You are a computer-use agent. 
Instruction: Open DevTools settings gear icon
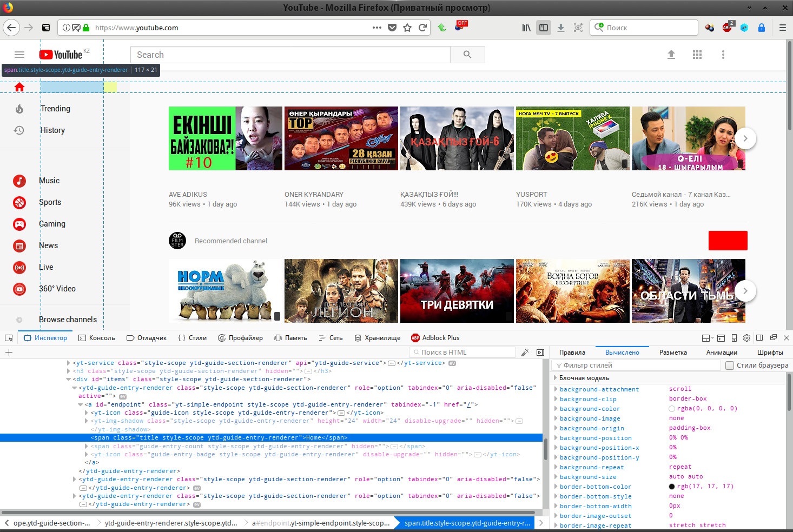tap(746, 338)
